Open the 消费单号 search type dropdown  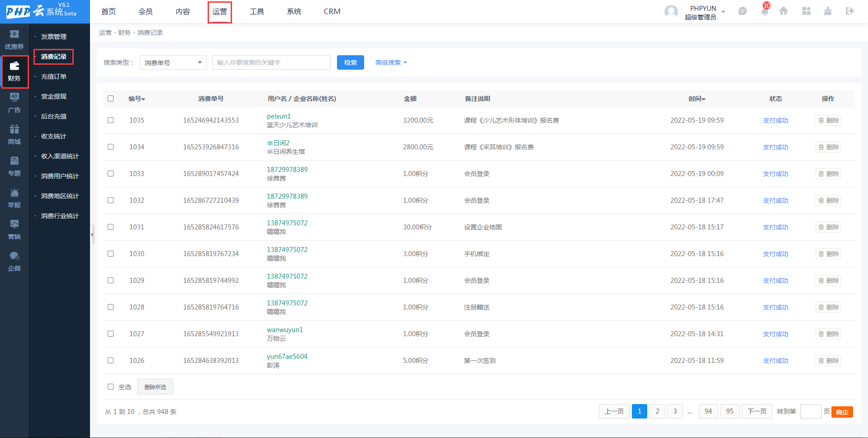point(173,62)
